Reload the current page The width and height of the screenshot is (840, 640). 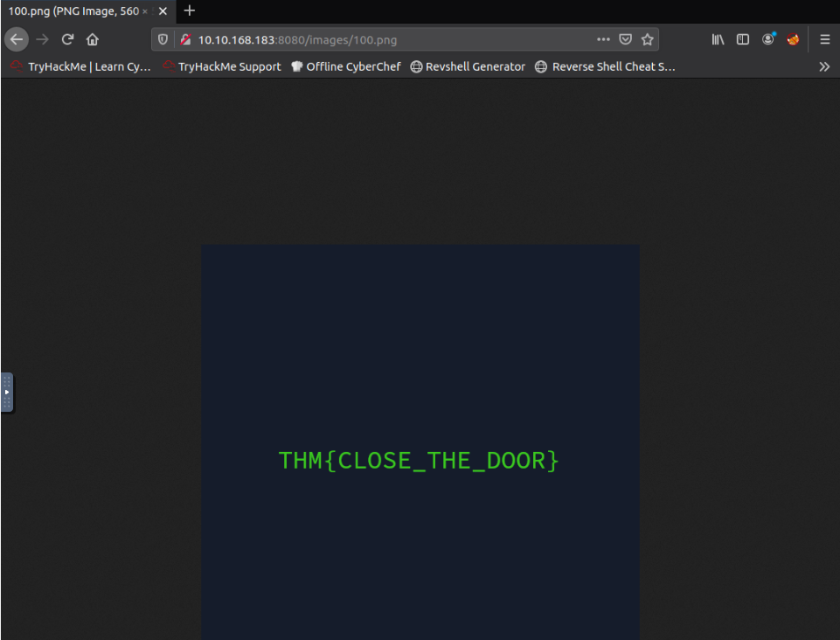(x=67, y=39)
